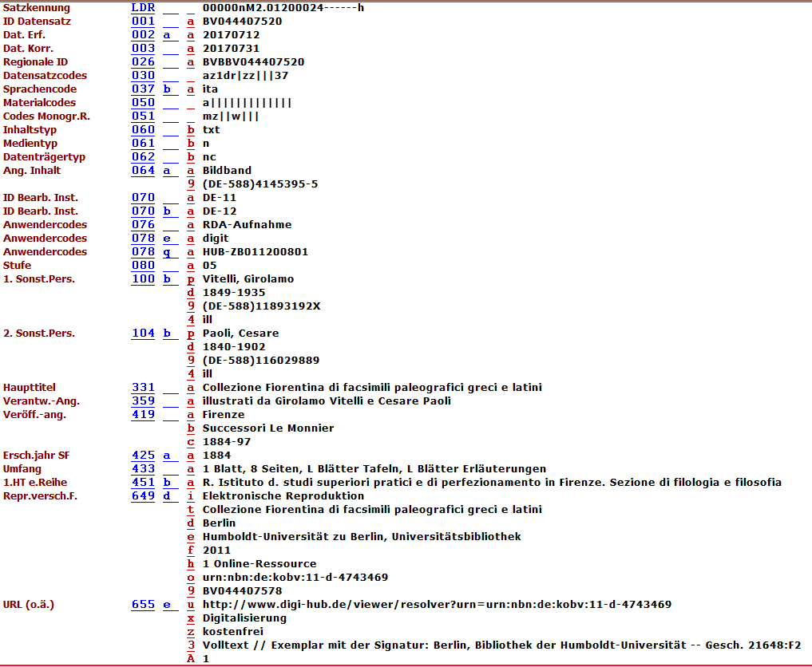
Task: Open the 655 URL field link
Action: (x=143, y=605)
